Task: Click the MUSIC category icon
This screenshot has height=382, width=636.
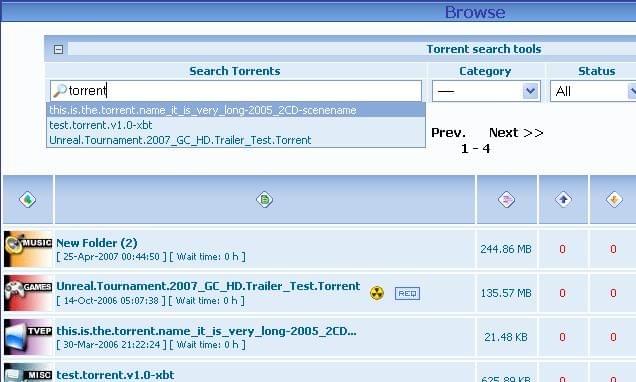Action: click(x=28, y=249)
